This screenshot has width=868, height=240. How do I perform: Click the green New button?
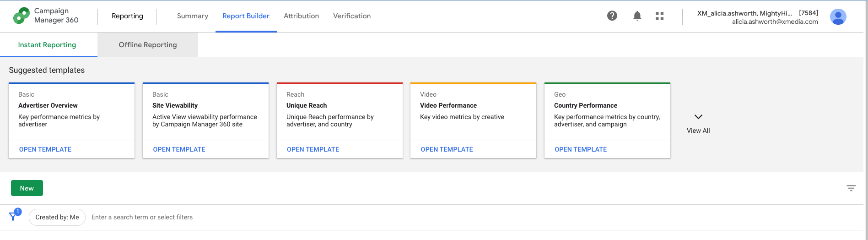[x=27, y=188]
